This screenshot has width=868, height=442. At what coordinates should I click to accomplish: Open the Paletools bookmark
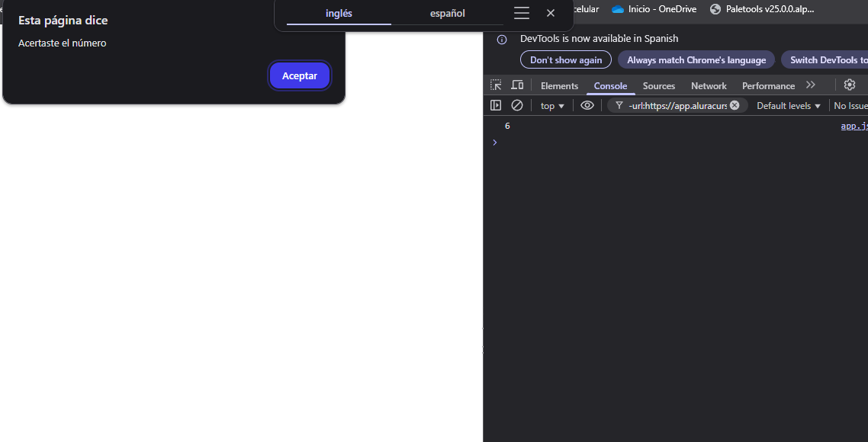pyautogui.click(x=762, y=9)
